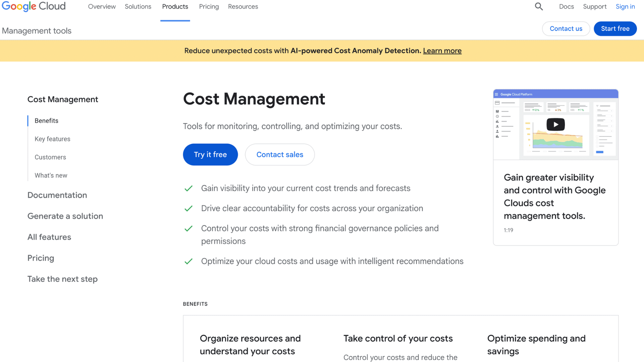Click the Contact sales button

[280, 155]
